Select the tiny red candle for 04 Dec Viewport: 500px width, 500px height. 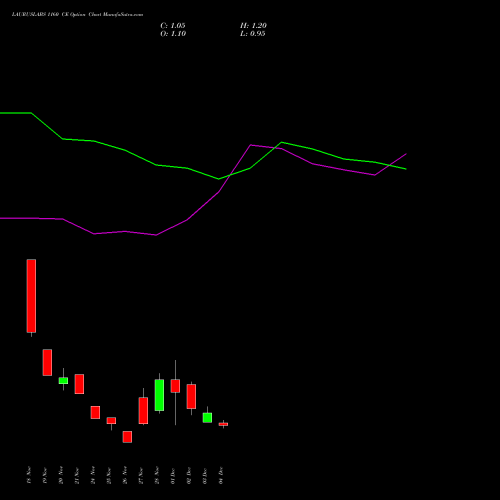point(223,424)
